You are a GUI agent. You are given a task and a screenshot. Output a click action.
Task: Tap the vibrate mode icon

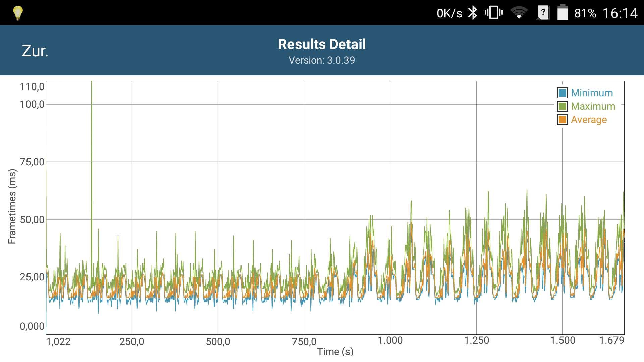(493, 13)
